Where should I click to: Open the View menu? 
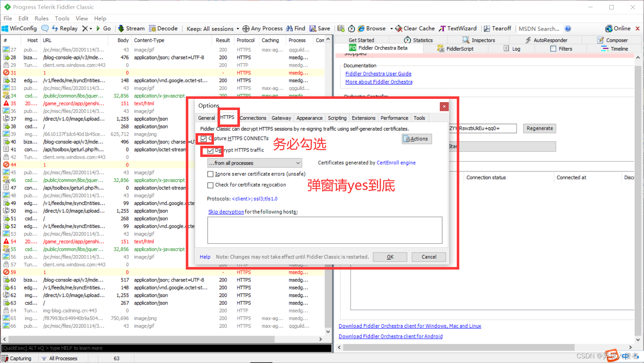82,18
